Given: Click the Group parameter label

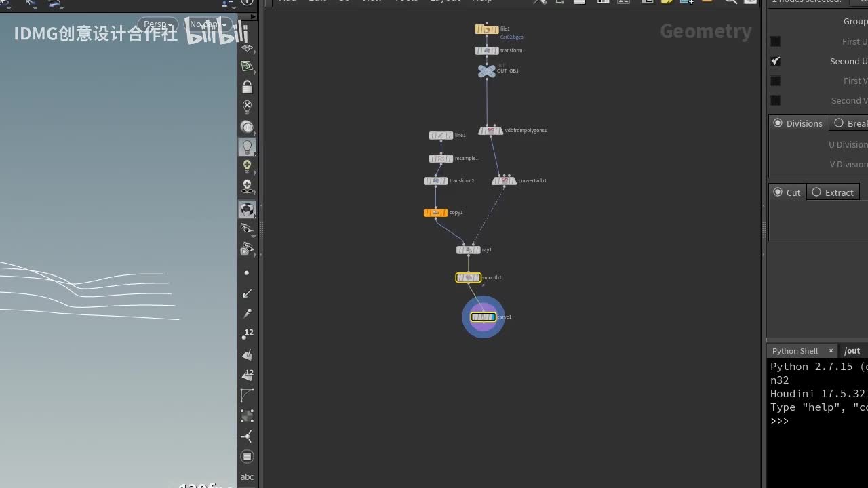Looking at the screenshot, I should [x=855, y=22].
